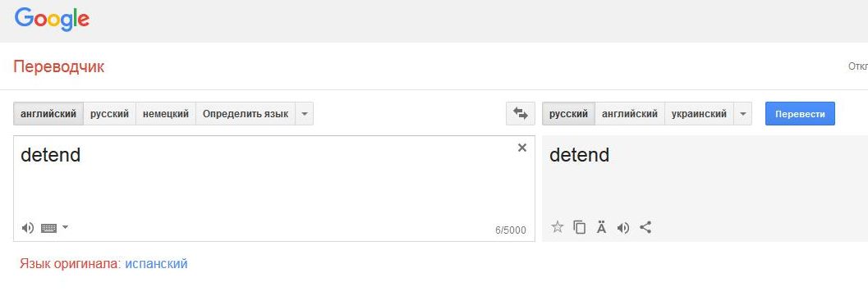This screenshot has width=868, height=296.
Task: Open the virtual keyboard icon
Action: (49, 227)
